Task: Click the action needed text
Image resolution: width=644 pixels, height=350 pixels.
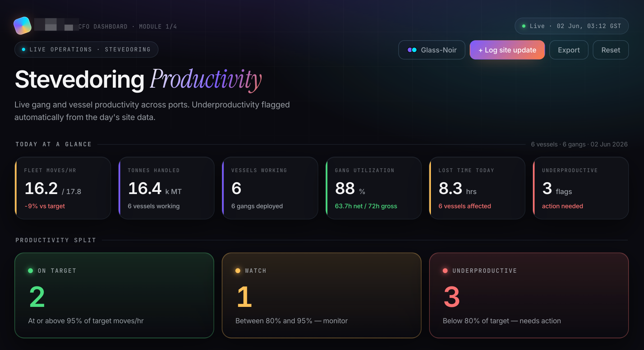Action: click(x=562, y=206)
